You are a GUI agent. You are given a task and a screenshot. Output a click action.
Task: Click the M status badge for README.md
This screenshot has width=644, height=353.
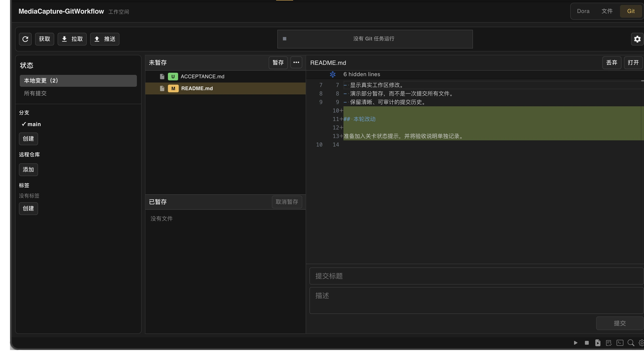point(173,89)
